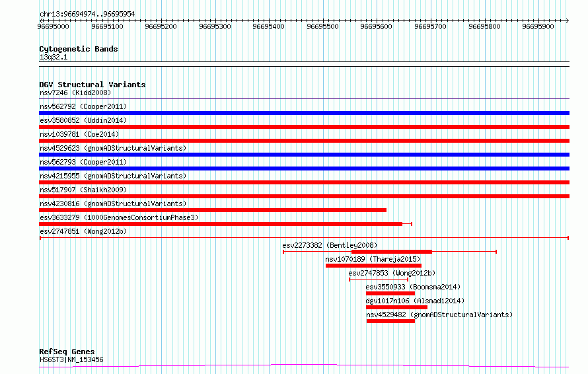Click ruler position 96695300
This screenshot has height=374, width=588.
(x=215, y=26)
